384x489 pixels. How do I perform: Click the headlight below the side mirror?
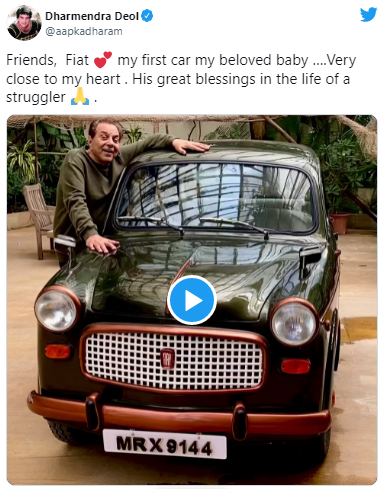tap(294, 322)
